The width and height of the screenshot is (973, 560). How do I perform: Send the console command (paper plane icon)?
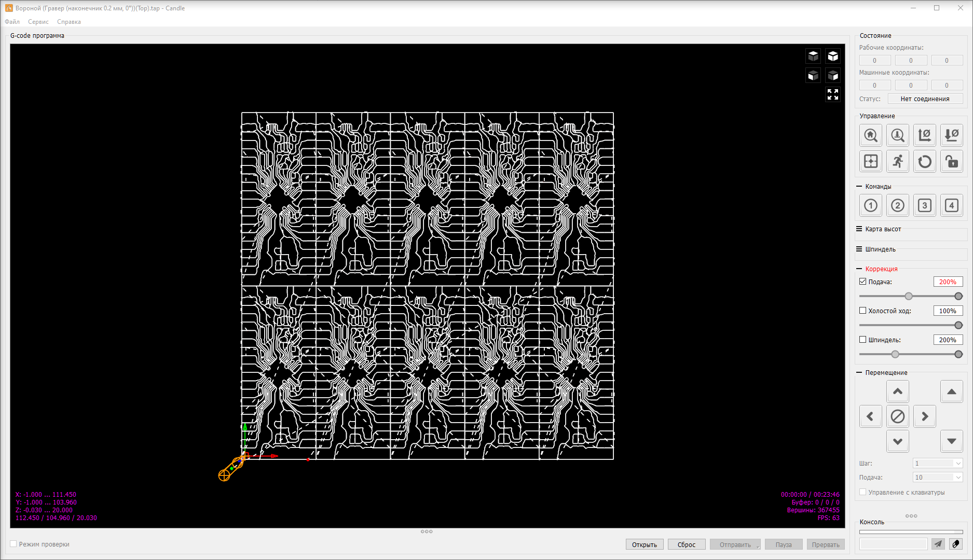938,544
